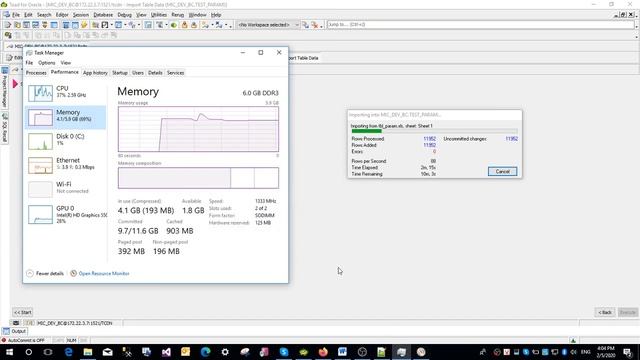Open Skype from the taskbar
Screen dimensions: 640x360
tap(284, 352)
